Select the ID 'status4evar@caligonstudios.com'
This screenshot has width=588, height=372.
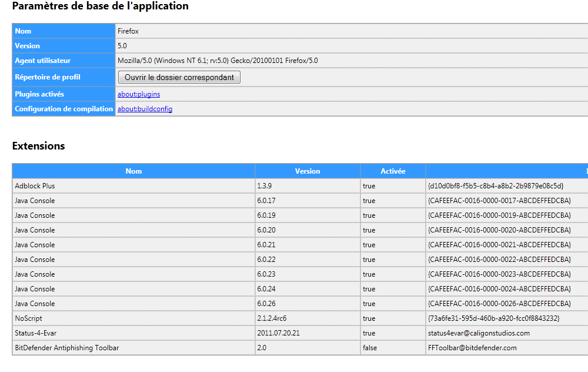[479, 333]
